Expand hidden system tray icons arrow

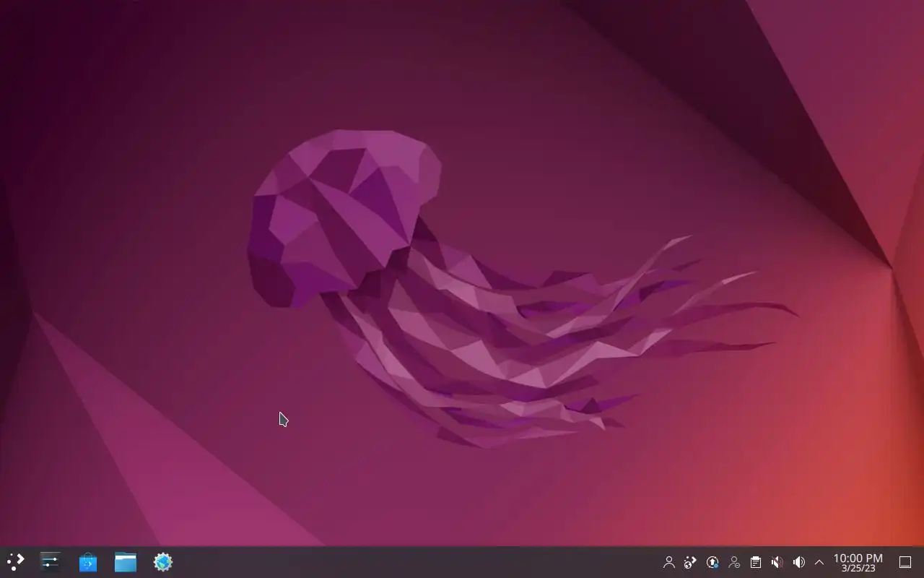coord(819,562)
